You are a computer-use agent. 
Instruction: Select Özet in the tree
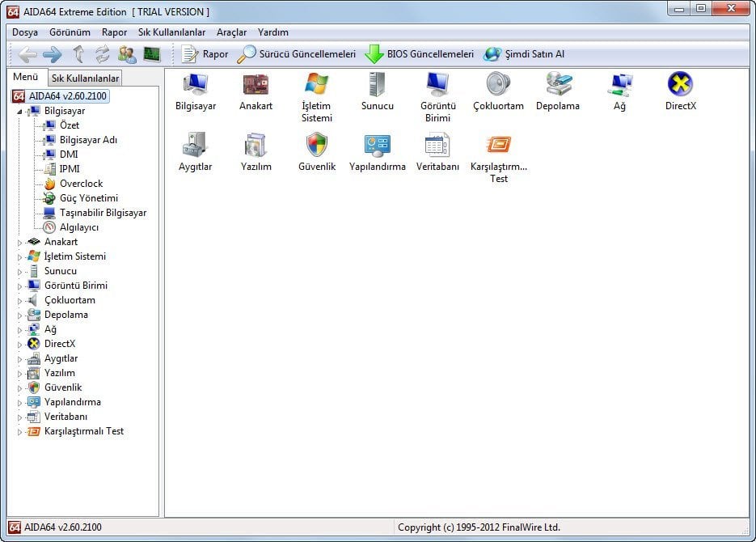coord(70,125)
